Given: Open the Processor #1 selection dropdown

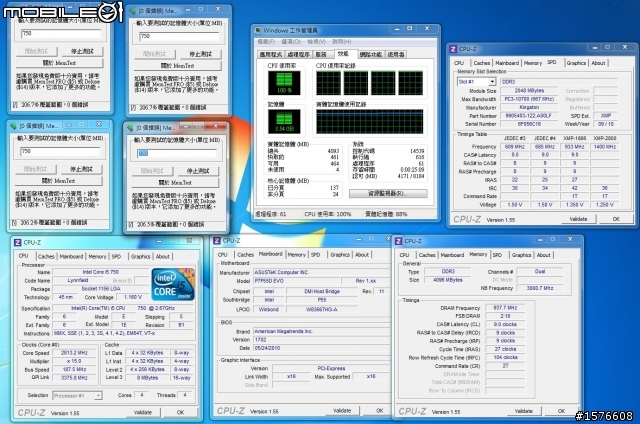Looking at the screenshot, I should pyautogui.click(x=98, y=395).
